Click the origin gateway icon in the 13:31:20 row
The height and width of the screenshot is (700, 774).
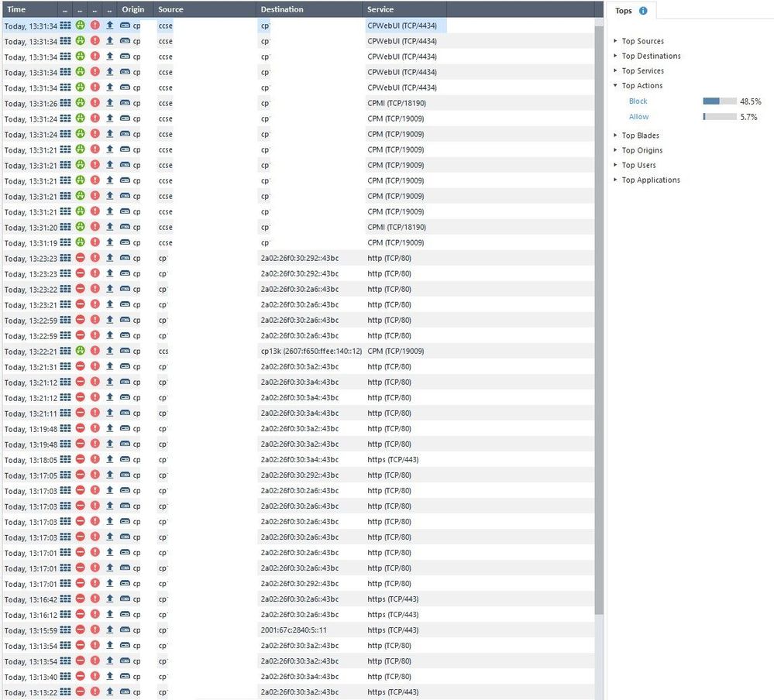click(x=125, y=227)
